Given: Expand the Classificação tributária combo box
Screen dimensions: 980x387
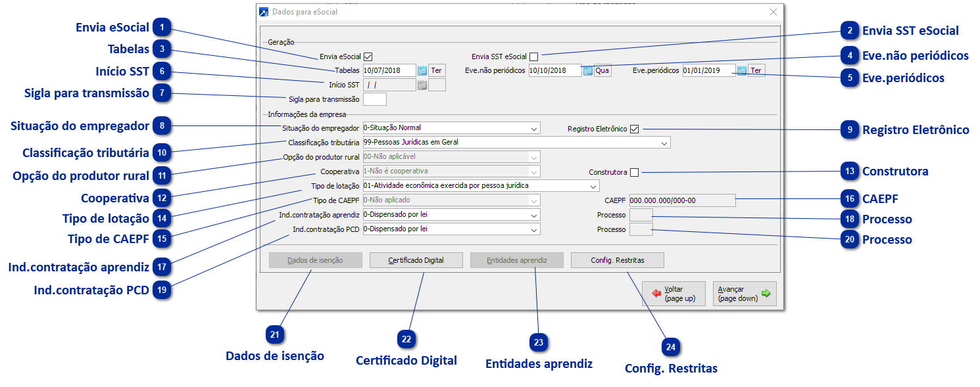Looking at the screenshot, I should point(663,143).
